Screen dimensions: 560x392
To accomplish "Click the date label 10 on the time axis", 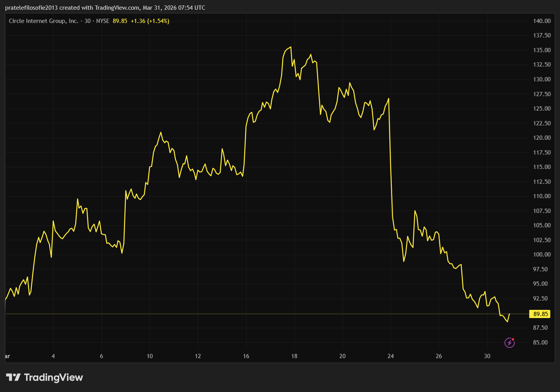I will (x=150, y=356).
